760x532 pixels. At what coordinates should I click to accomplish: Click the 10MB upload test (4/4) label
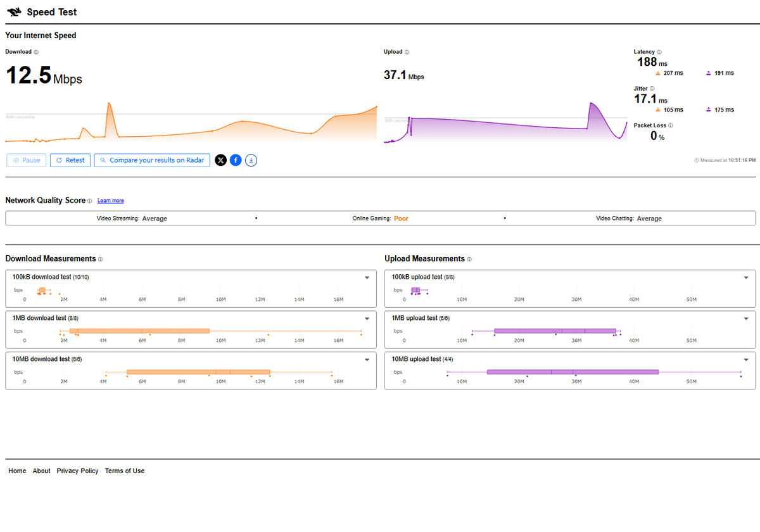[422, 360]
